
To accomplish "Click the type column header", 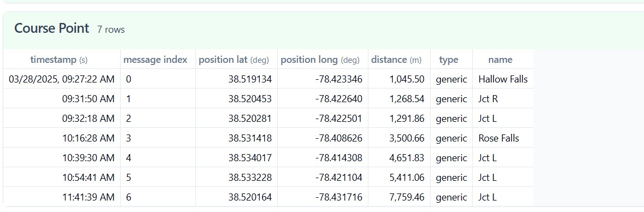I will [449, 60].
